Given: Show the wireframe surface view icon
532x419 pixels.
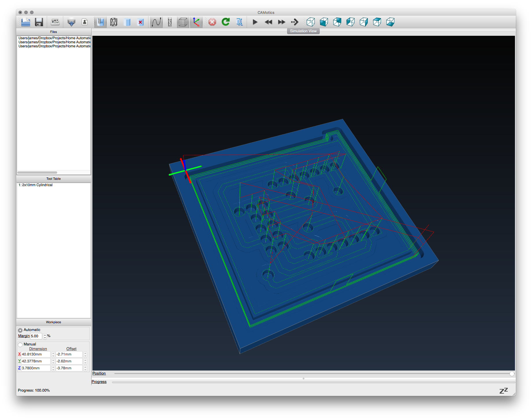Looking at the screenshot, I should pos(114,22).
